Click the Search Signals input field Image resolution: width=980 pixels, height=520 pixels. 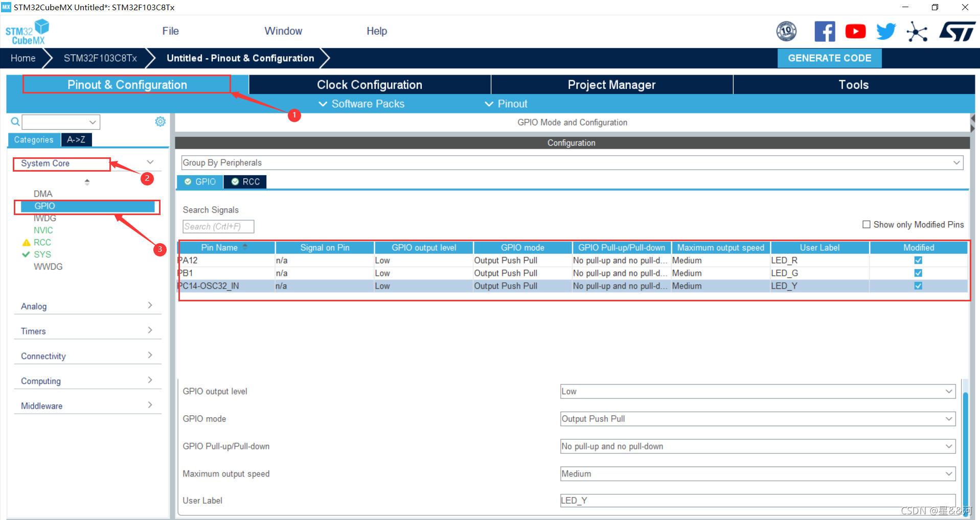(x=218, y=226)
